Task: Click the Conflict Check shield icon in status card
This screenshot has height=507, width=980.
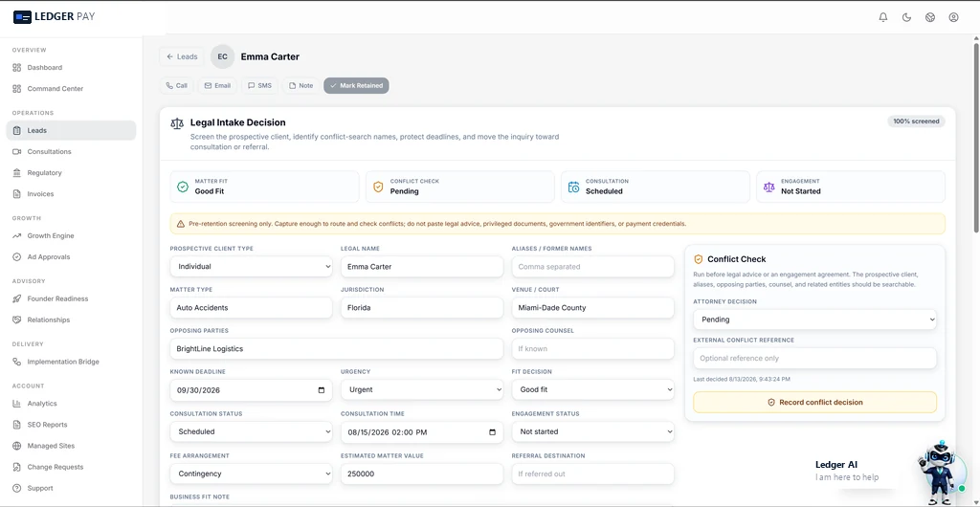Action: click(378, 187)
